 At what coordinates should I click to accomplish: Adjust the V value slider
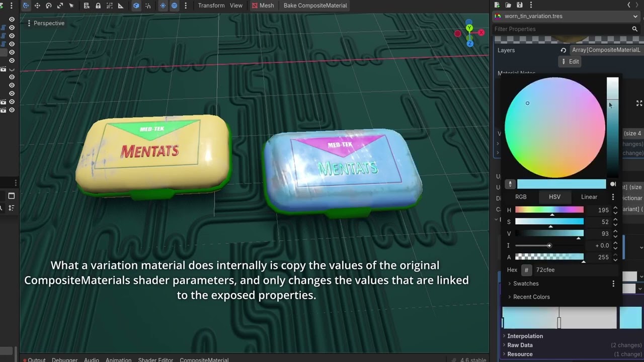click(x=549, y=234)
